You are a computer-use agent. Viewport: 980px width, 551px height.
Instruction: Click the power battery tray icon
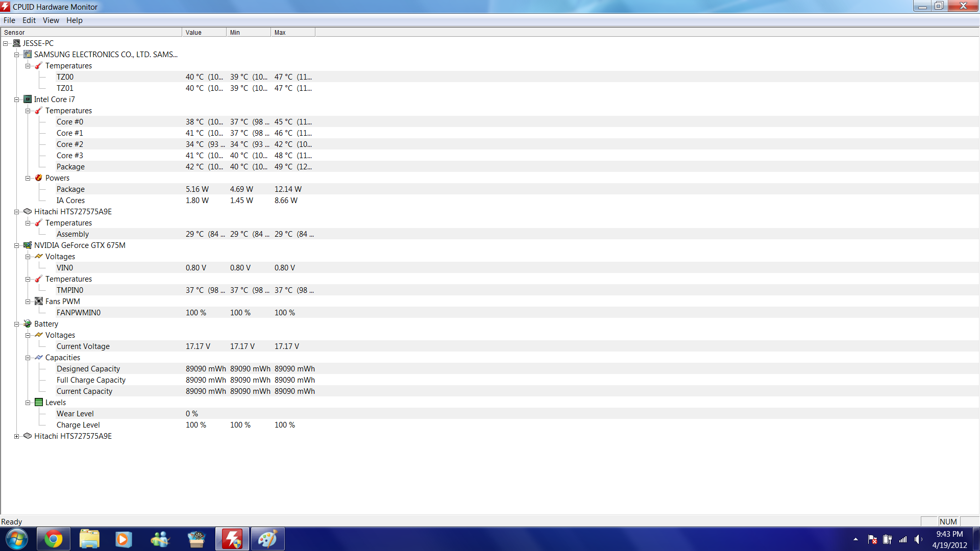coord(888,539)
